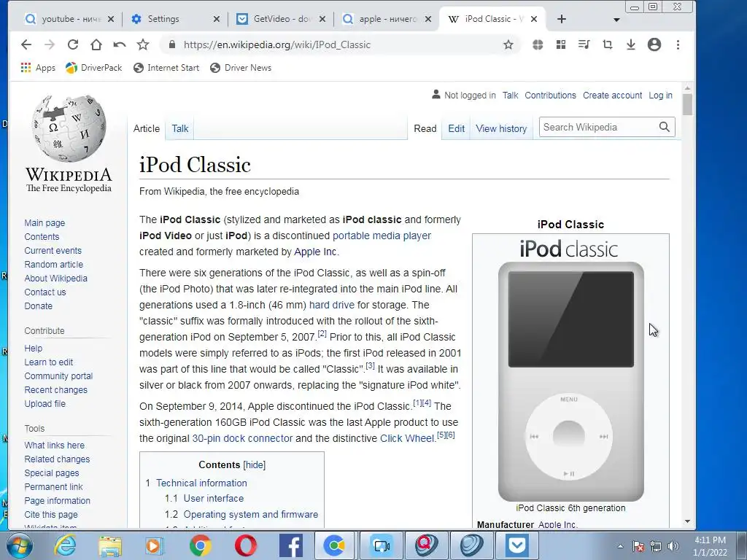Reload the current page
This screenshot has height=560, width=747.
pos(73,44)
